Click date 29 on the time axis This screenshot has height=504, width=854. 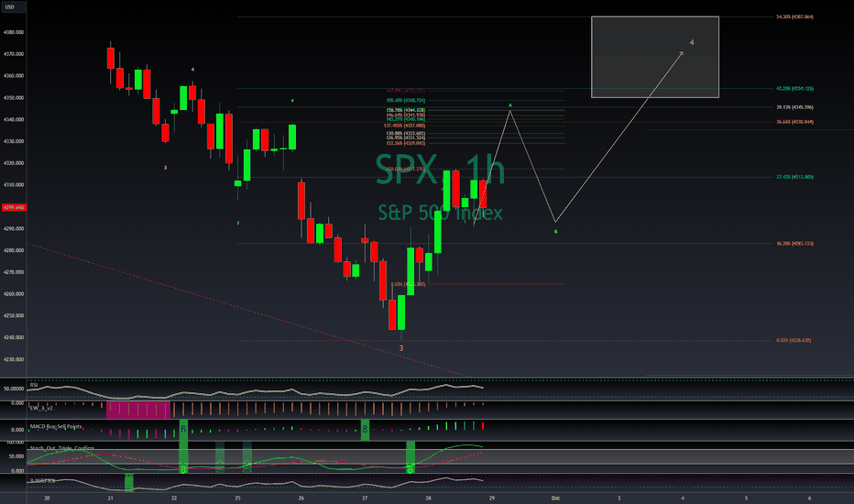pyautogui.click(x=492, y=498)
